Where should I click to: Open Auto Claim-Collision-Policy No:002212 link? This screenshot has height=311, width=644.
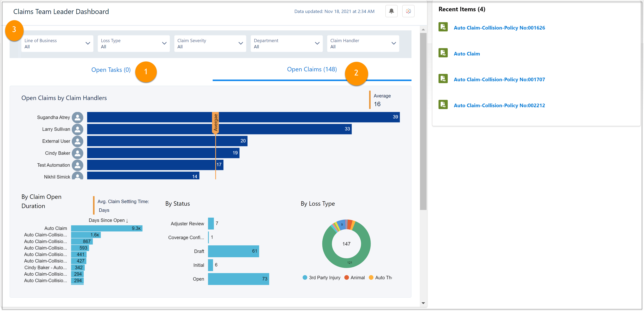coord(499,105)
